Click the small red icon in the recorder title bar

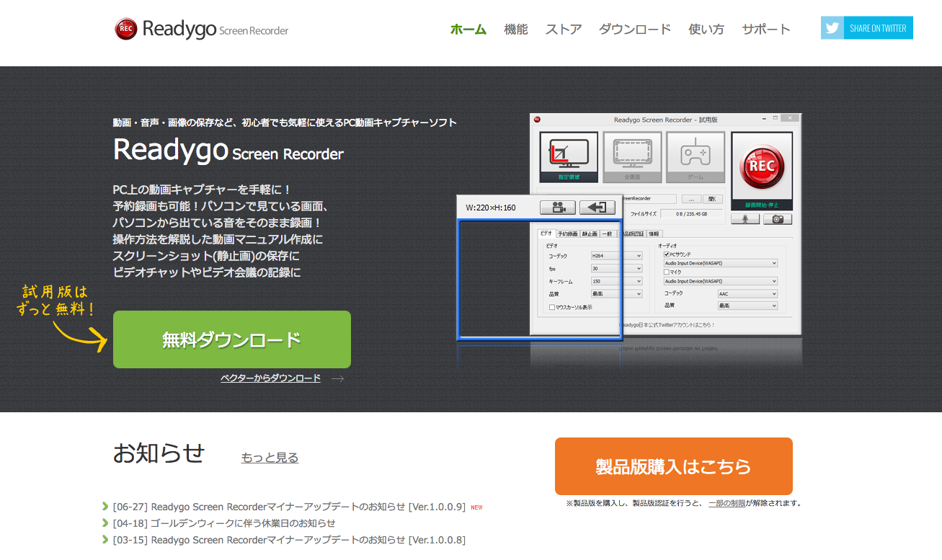537,120
